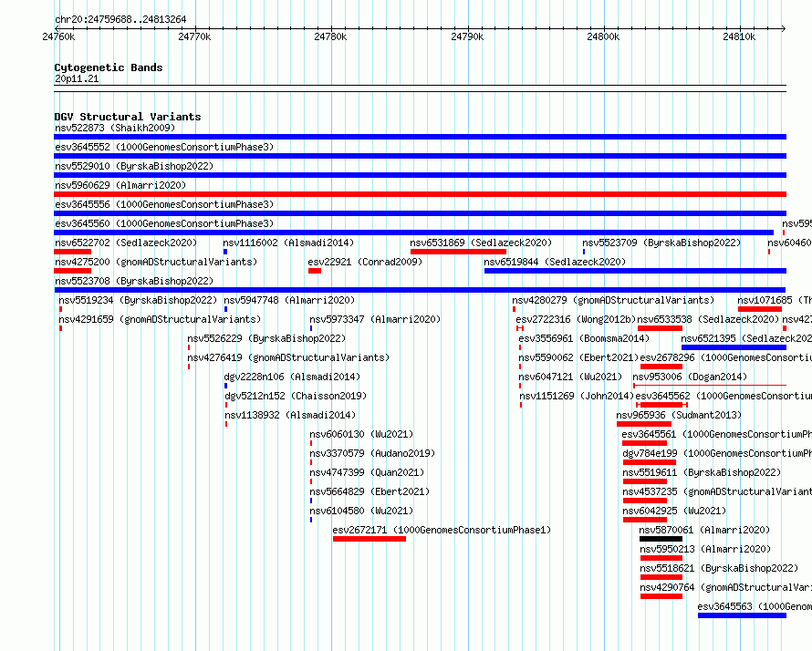The height and width of the screenshot is (651, 812).
Task: Open esv22921 (Conrad2009) variant
Action: coord(365,262)
